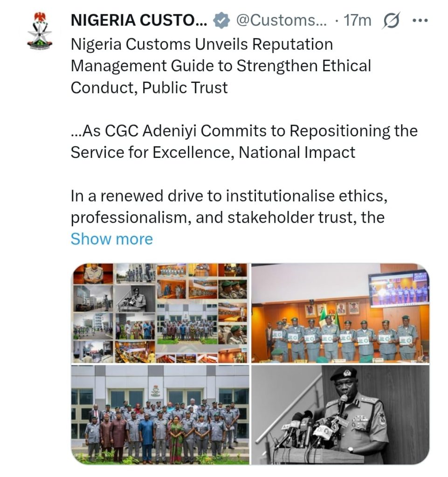The height and width of the screenshot is (477, 448).
Task: Click the wall TV screen in officers photo
Action: click(x=399, y=287)
